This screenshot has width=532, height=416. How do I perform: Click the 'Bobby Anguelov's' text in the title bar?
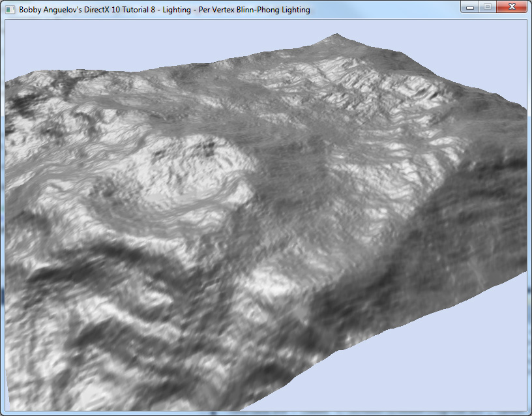[x=49, y=10]
